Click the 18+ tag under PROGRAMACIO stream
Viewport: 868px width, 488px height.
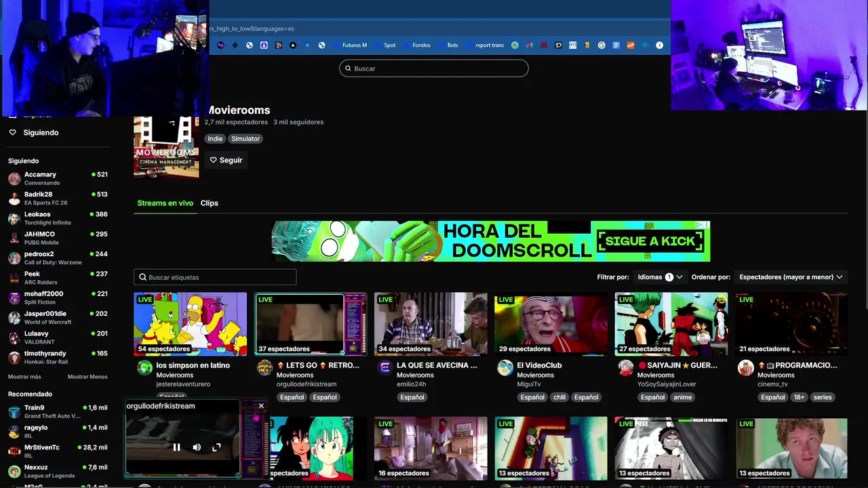coord(799,397)
